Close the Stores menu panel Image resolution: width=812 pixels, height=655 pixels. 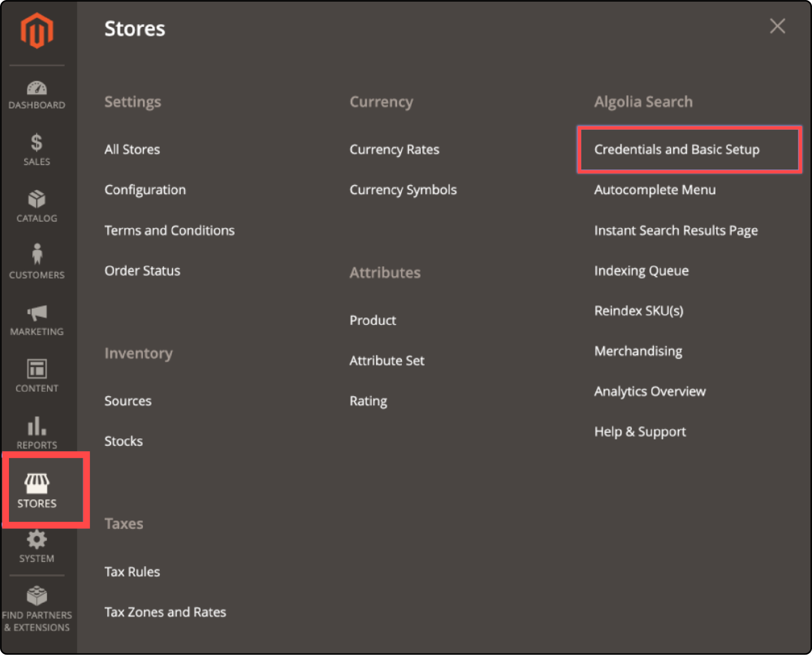[777, 26]
